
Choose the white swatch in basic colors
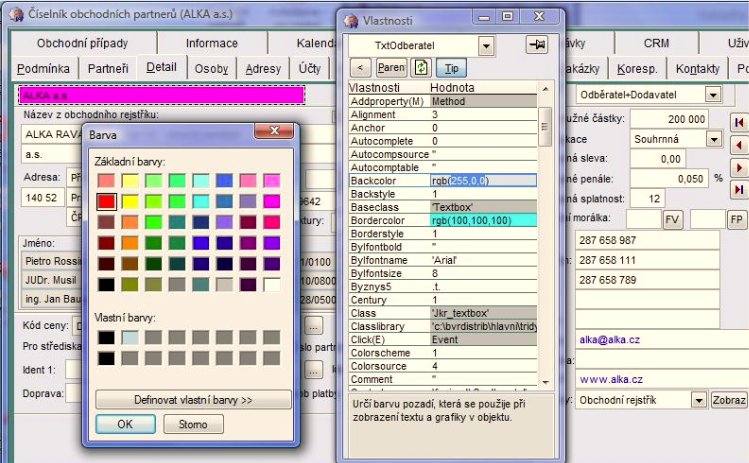coord(271,285)
